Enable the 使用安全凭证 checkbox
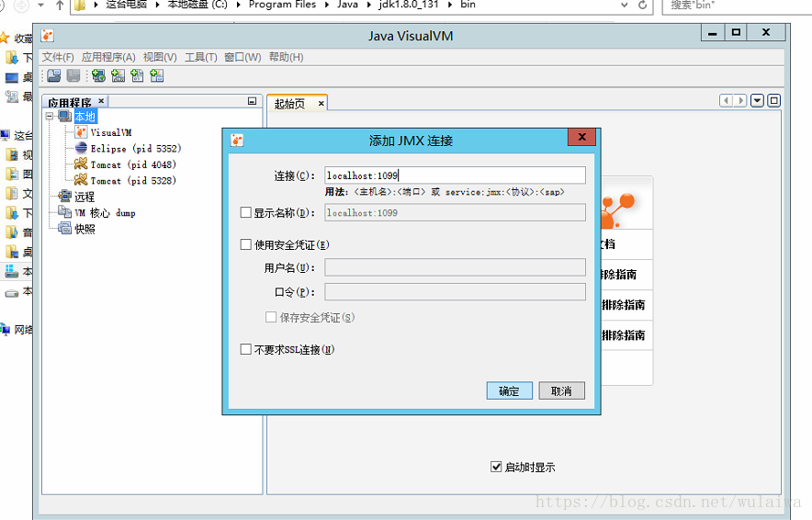Viewport: 812px width, 520px height. 246,244
